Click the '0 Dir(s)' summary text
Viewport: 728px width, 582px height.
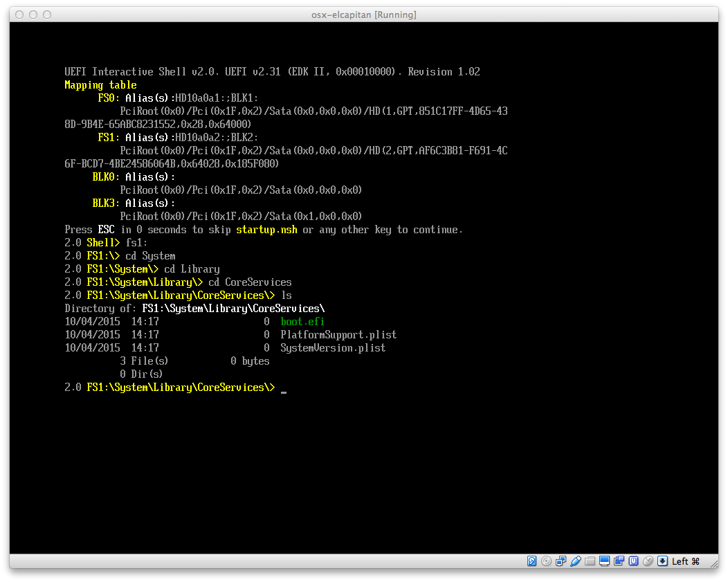[141, 374]
